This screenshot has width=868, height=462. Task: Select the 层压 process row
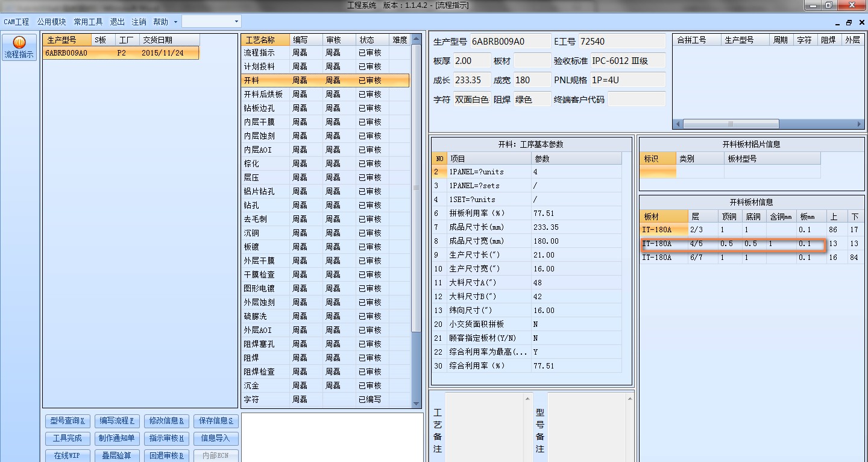click(325, 177)
